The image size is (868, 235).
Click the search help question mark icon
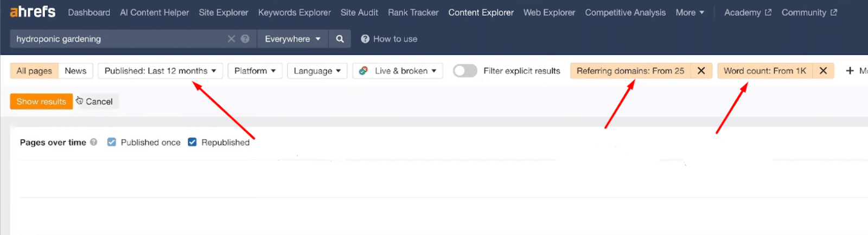click(245, 39)
